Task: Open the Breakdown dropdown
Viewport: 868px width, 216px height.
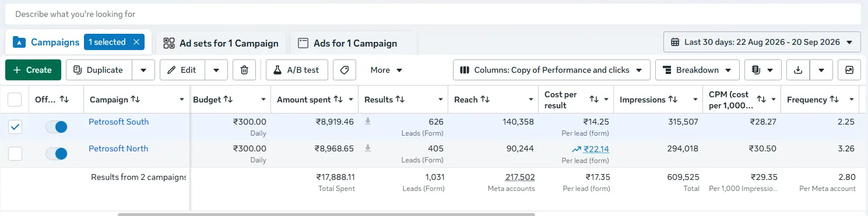Action: coord(697,70)
